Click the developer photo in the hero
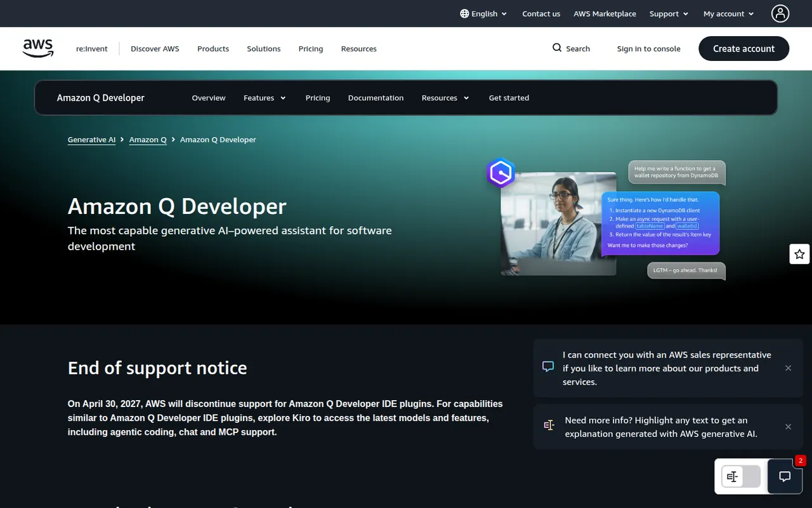812x508 pixels. pos(558,224)
